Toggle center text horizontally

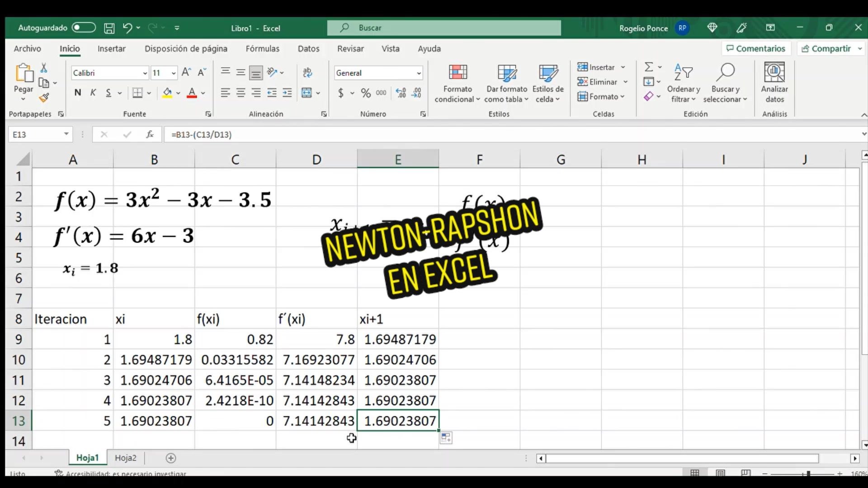tap(241, 93)
